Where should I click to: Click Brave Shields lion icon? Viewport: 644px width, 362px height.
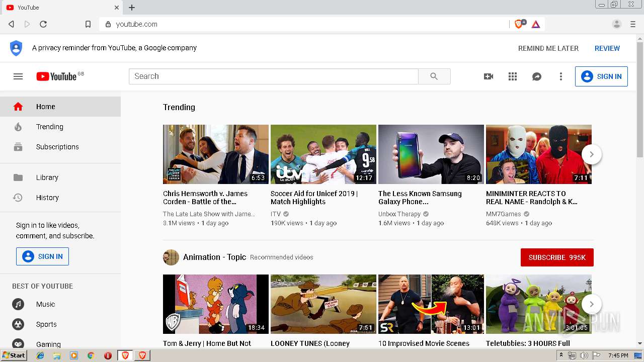pyautogui.click(x=519, y=24)
